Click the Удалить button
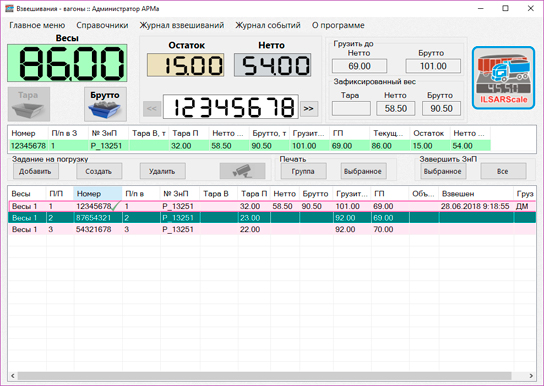 coord(162,171)
